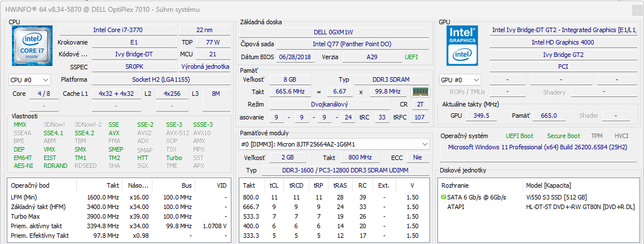Close the system summary window
The image size is (644, 244).
[x=634, y=10]
